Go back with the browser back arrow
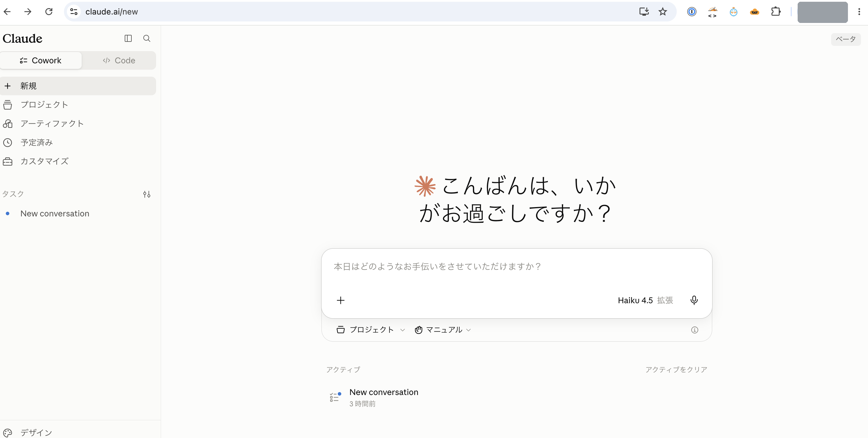 pyautogui.click(x=7, y=11)
